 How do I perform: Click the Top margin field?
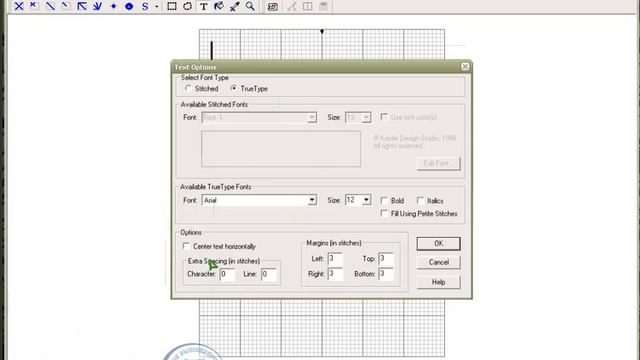coord(386,259)
